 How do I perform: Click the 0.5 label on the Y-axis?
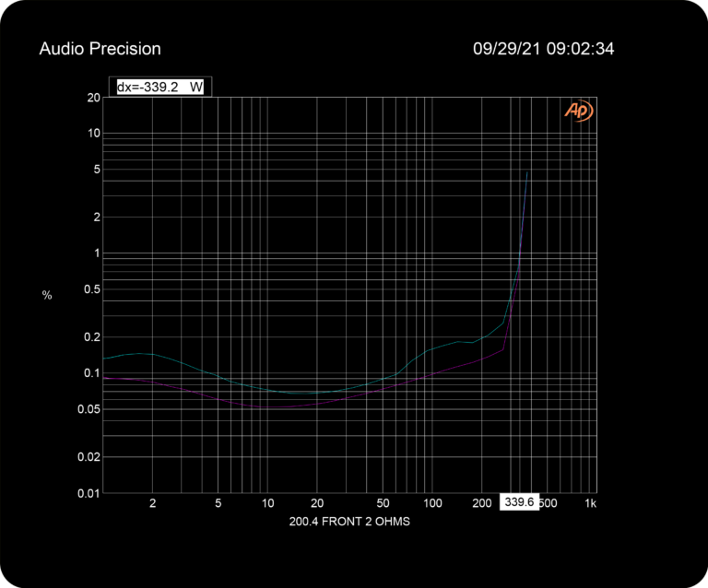tap(92, 289)
